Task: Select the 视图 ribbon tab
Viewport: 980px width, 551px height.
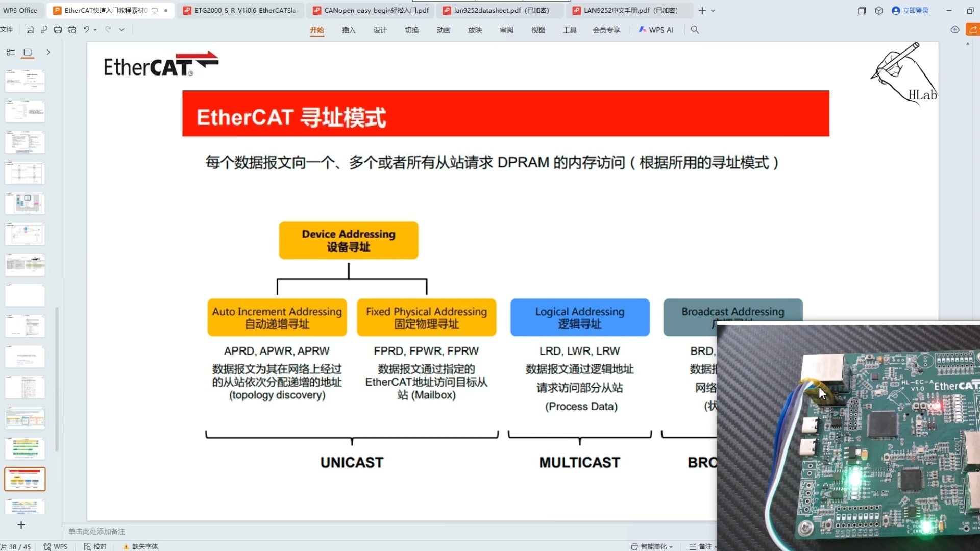Action: (x=538, y=30)
